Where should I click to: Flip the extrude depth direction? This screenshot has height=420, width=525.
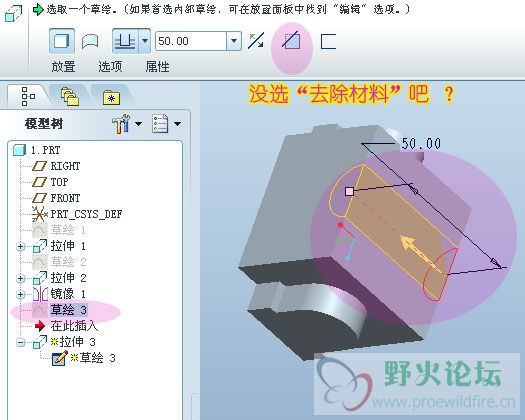256,41
